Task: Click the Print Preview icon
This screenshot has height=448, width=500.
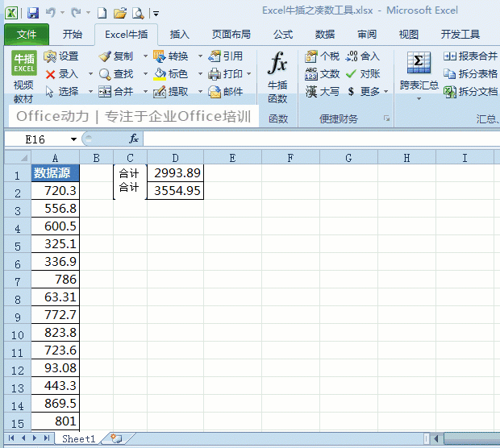Action: (139, 13)
